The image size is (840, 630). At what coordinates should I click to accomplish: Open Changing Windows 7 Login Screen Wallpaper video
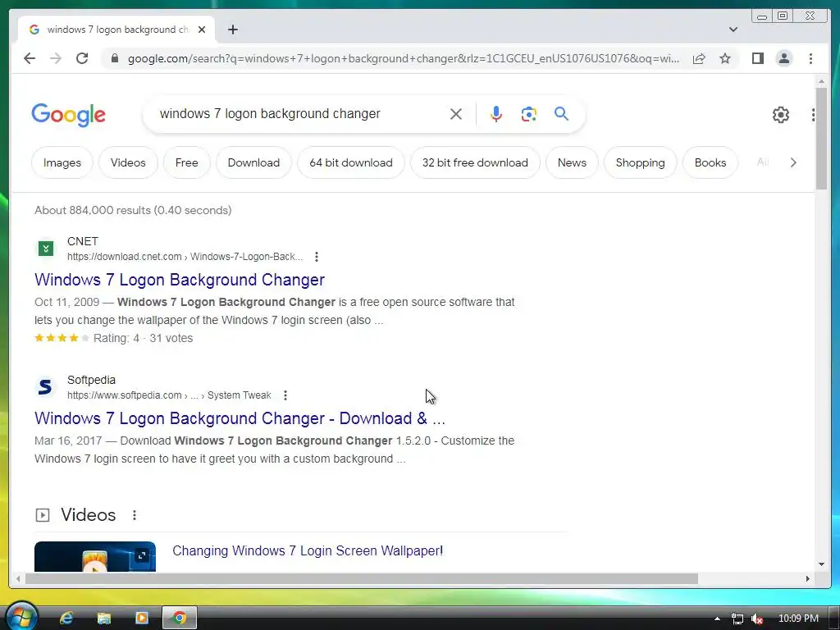[308, 550]
